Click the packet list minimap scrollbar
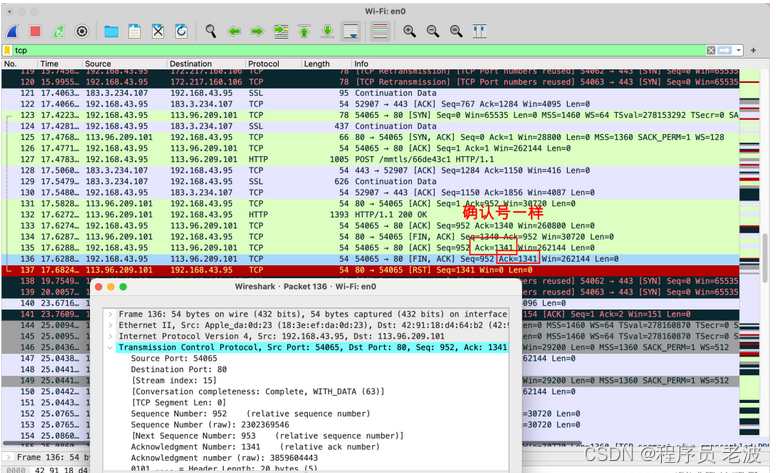This screenshot has height=473, width=777. point(749,255)
